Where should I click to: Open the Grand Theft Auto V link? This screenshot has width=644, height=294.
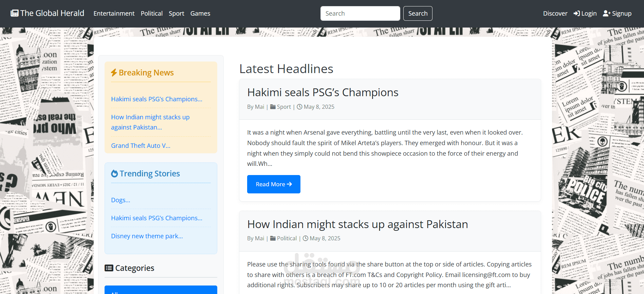(141, 145)
